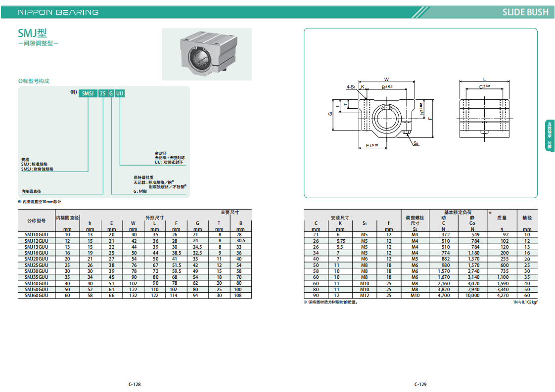Image resolution: width=555 pixels, height=392 pixels.
Task: Click the 直线轴承·衬套 side tab
Action: [550, 135]
